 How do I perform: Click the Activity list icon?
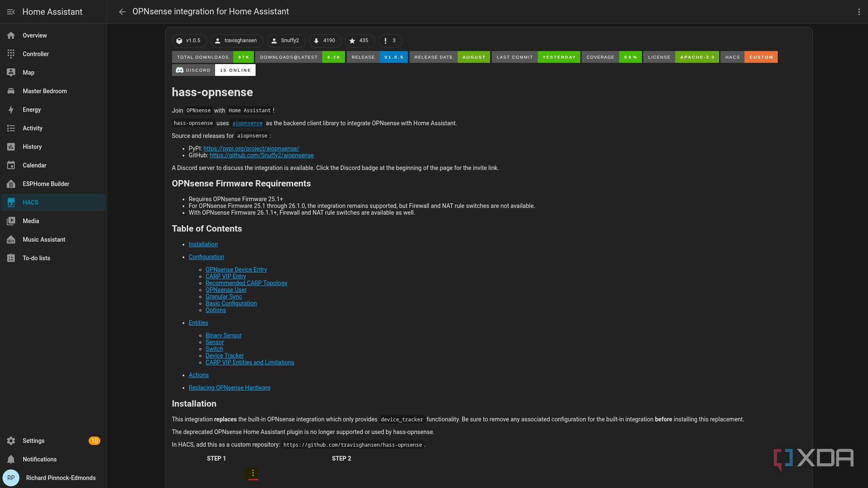coord(11,128)
